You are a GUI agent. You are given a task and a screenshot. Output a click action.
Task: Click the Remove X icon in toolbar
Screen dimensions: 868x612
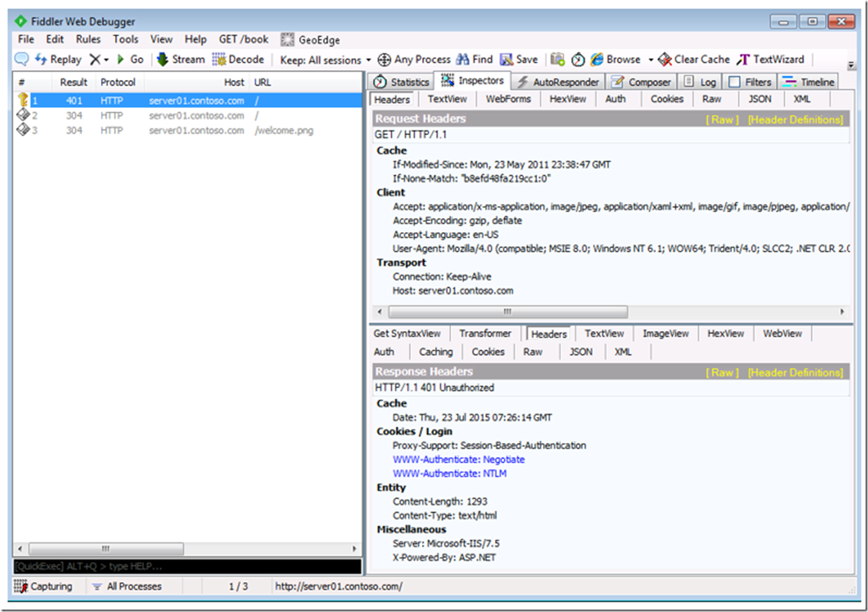95,59
